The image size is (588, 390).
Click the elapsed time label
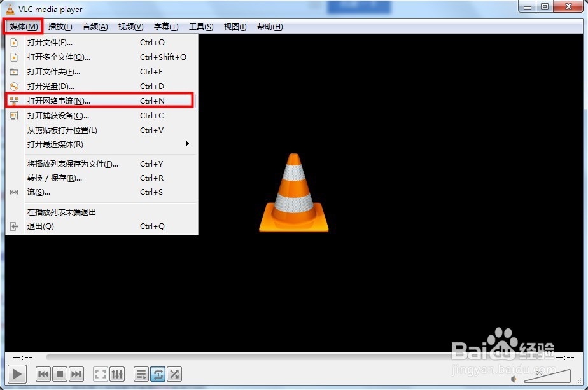click(x=22, y=357)
